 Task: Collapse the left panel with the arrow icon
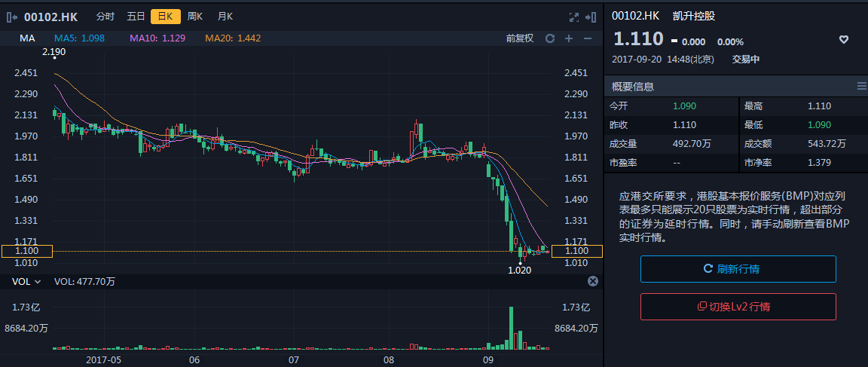(11, 16)
